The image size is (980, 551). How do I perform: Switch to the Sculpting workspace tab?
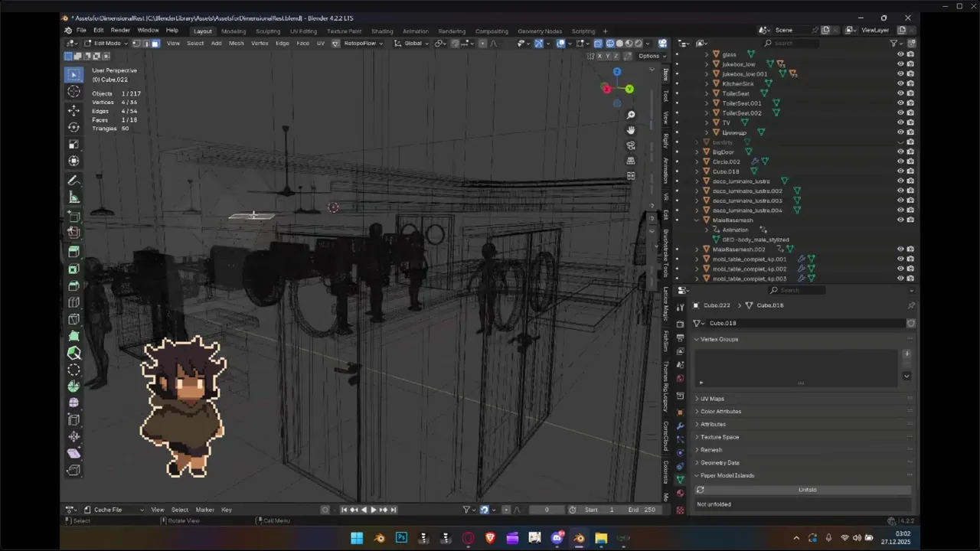pos(268,31)
